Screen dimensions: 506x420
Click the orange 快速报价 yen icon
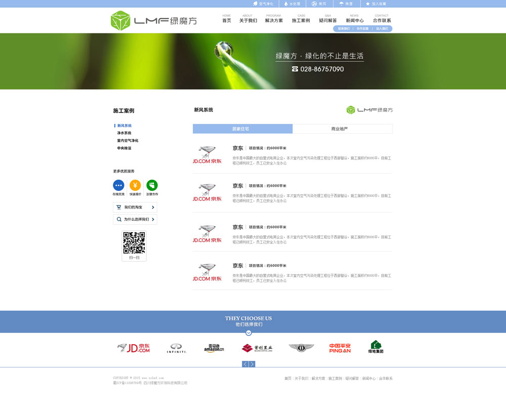click(x=135, y=185)
